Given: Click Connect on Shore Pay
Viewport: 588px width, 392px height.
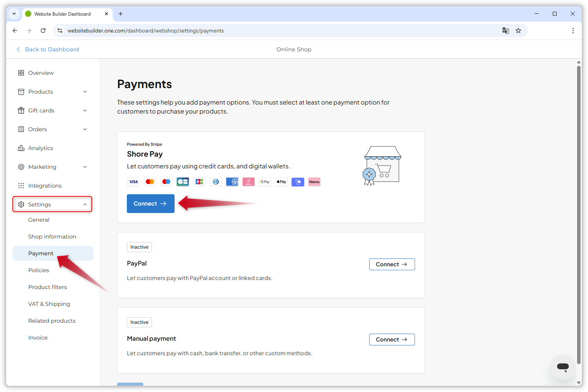Looking at the screenshot, I should pyautogui.click(x=150, y=203).
